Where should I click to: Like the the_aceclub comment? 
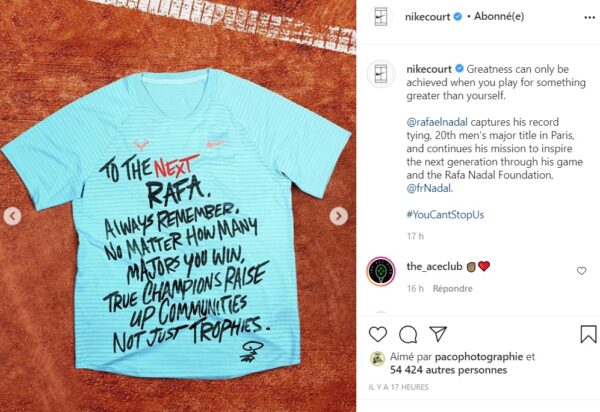tap(581, 271)
